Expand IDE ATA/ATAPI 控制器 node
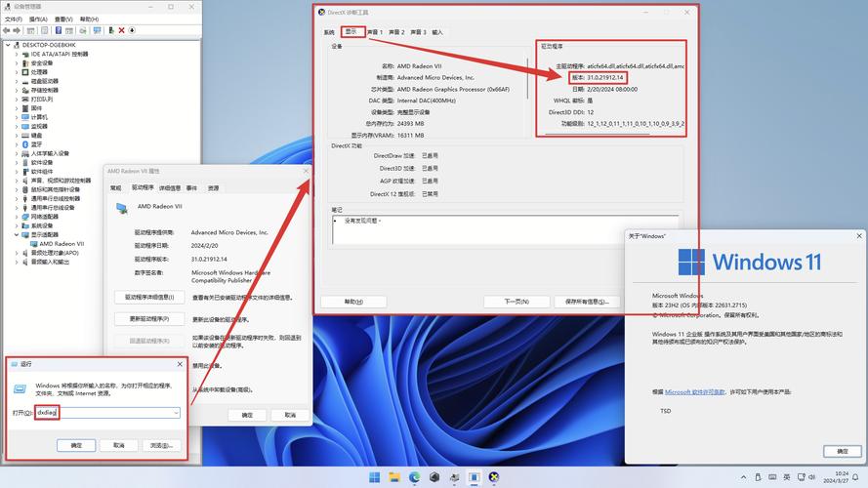The image size is (868, 488). (17, 55)
